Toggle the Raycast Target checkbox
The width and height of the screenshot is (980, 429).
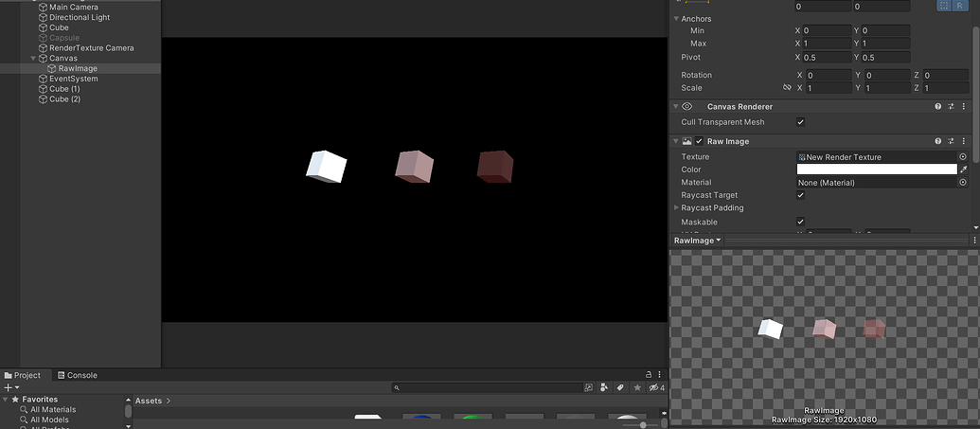tap(801, 195)
